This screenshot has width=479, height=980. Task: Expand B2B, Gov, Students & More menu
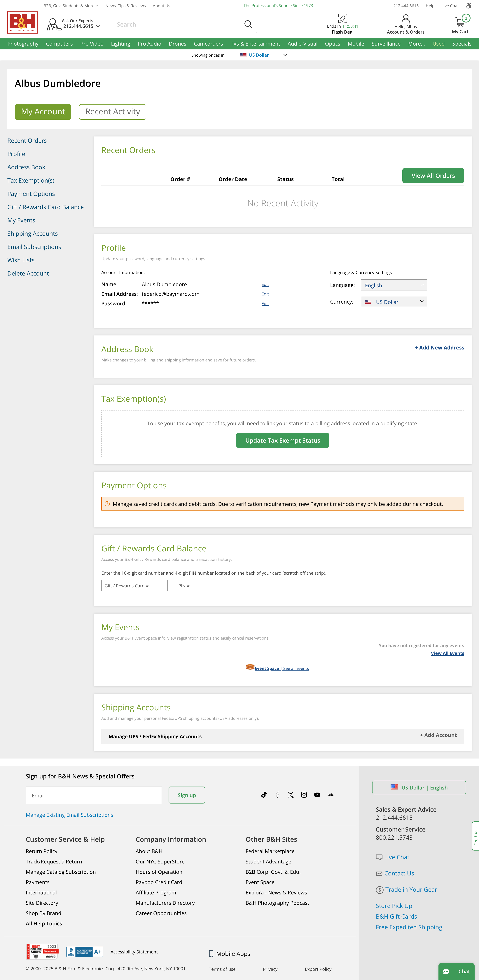tap(71, 6)
